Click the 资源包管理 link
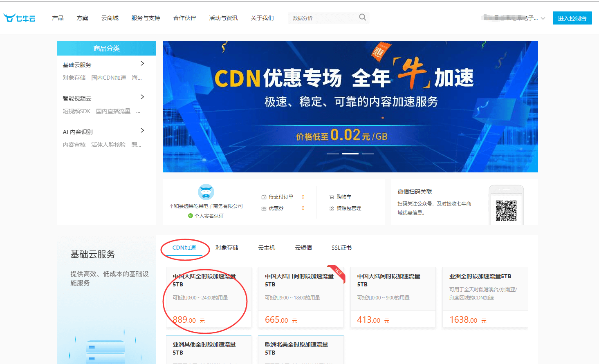The height and width of the screenshot is (364, 599). click(x=349, y=208)
